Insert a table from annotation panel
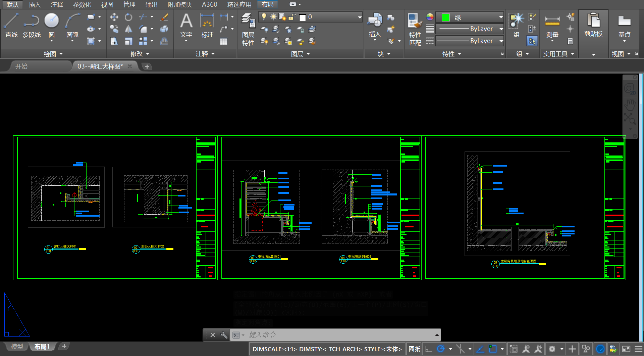Screen dimensions: 644x356 pos(224,41)
